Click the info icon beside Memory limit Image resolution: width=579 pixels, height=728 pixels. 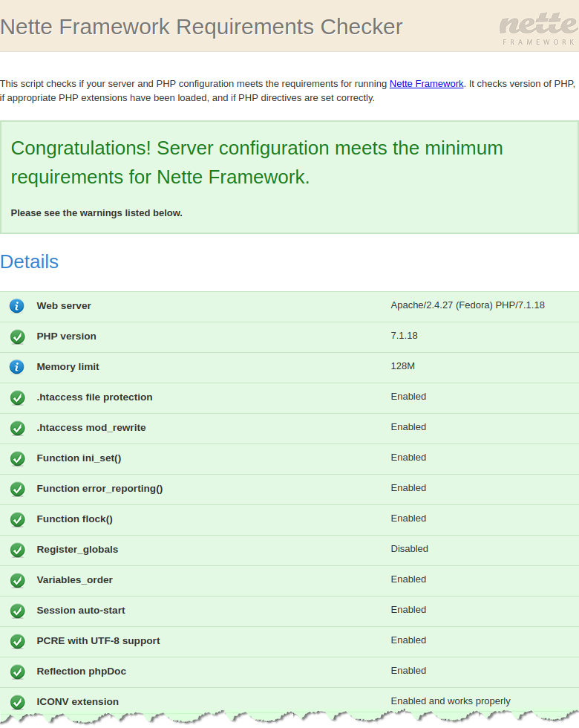[x=16, y=367]
